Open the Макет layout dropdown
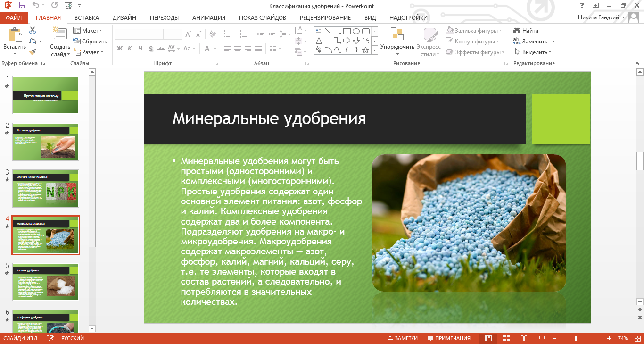Screen dimensions: 644x344 [88, 31]
